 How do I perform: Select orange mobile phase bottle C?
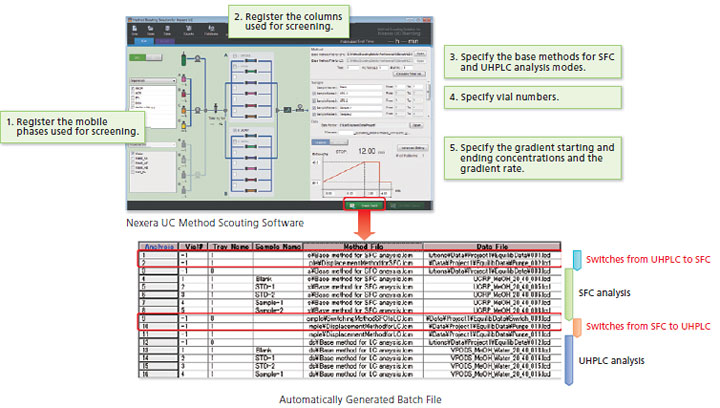tap(184, 110)
